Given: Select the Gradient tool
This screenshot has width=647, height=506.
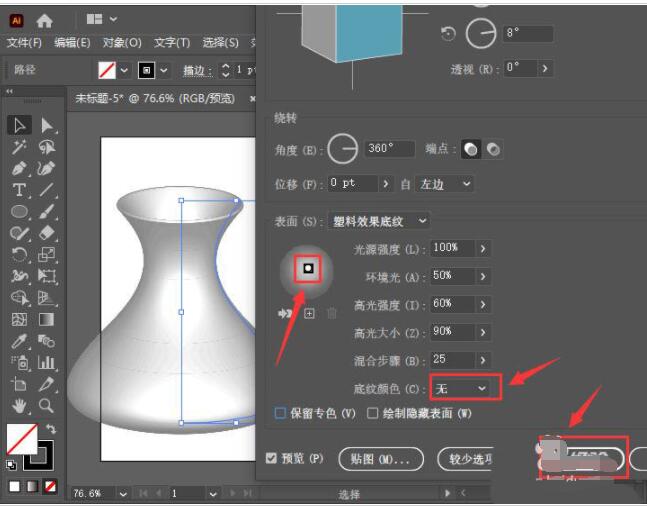Looking at the screenshot, I should pos(47,319).
